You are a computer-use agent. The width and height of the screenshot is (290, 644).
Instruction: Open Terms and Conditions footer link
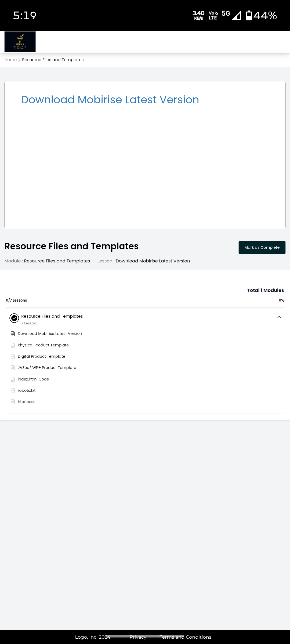pos(186,637)
